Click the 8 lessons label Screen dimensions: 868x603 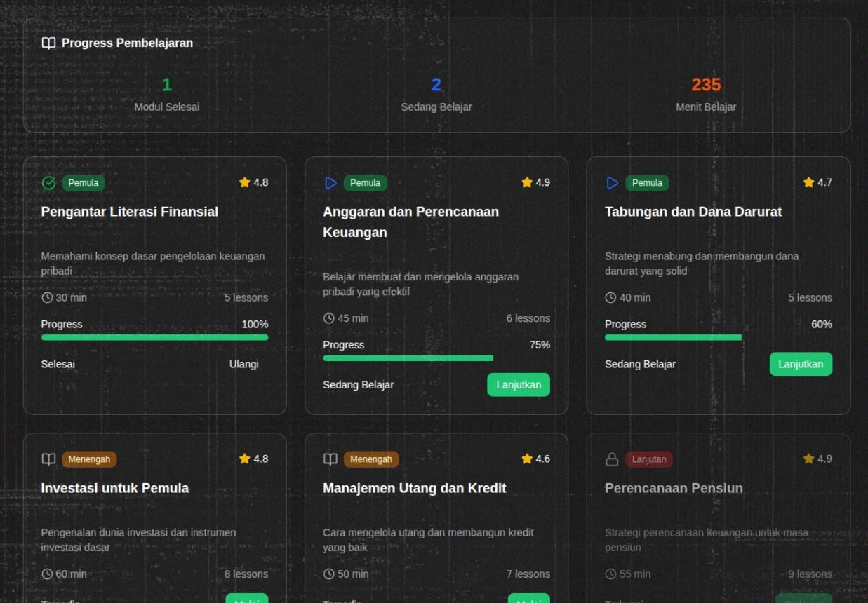tap(246, 574)
